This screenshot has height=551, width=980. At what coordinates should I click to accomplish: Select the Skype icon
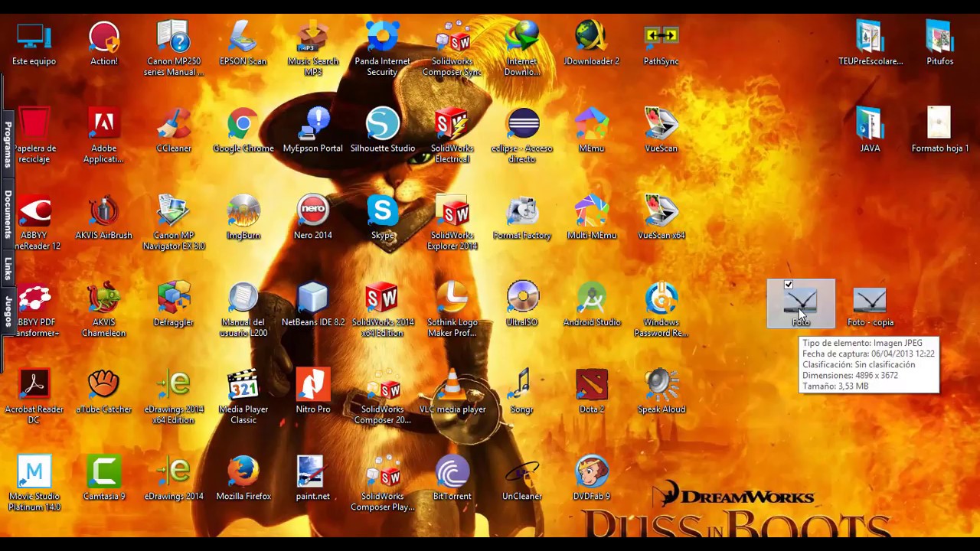pyautogui.click(x=383, y=211)
